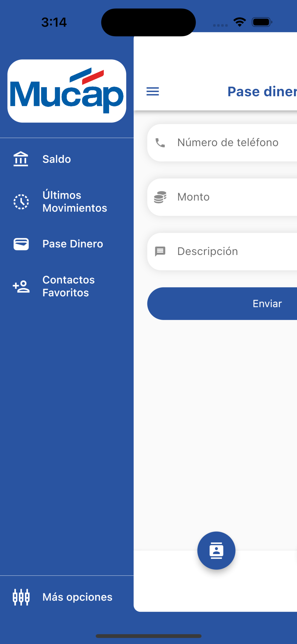Focus the Descripción field
The width and height of the screenshot is (297, 644).
[222, 252]
